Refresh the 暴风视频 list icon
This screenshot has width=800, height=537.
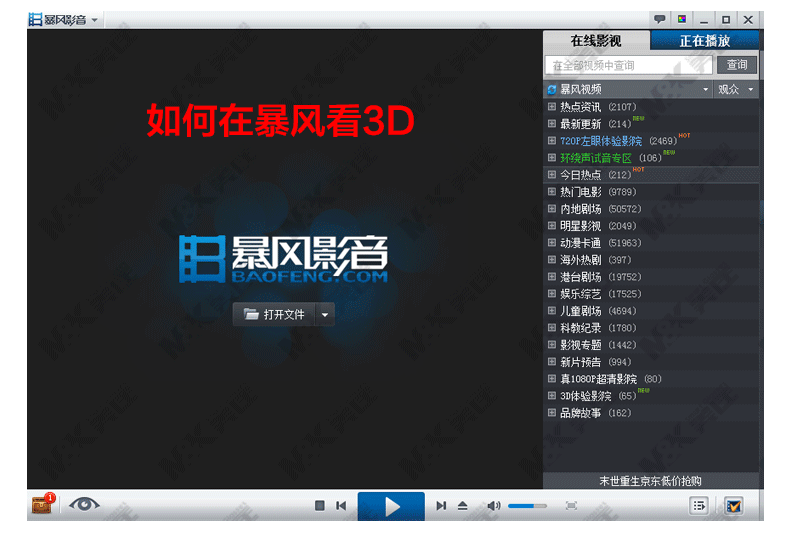point(552,90)
